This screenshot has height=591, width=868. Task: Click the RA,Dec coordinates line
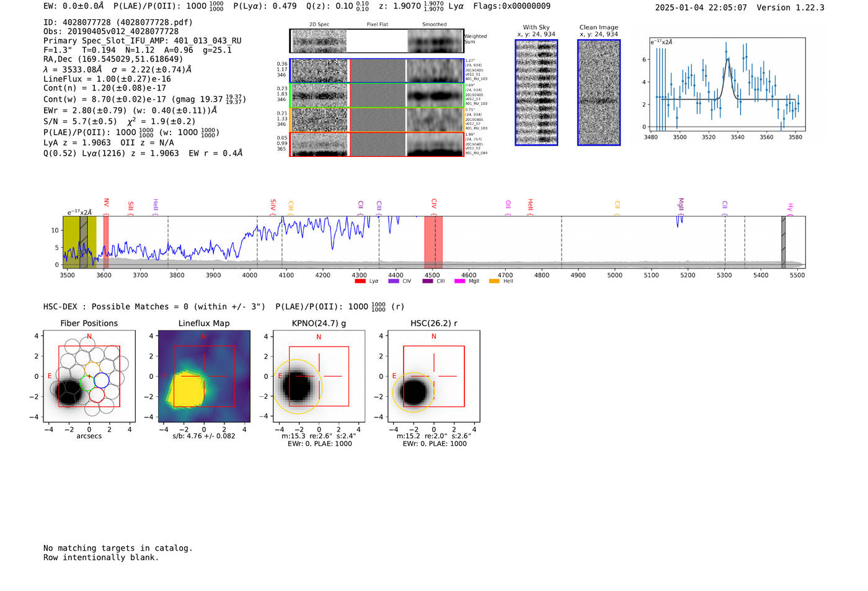click(x=113, y=60)
